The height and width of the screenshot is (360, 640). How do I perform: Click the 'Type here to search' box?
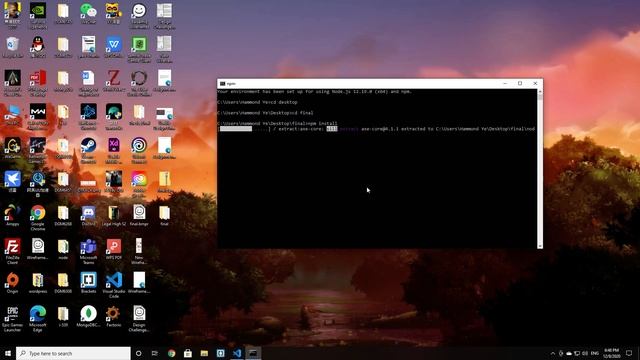73,353
